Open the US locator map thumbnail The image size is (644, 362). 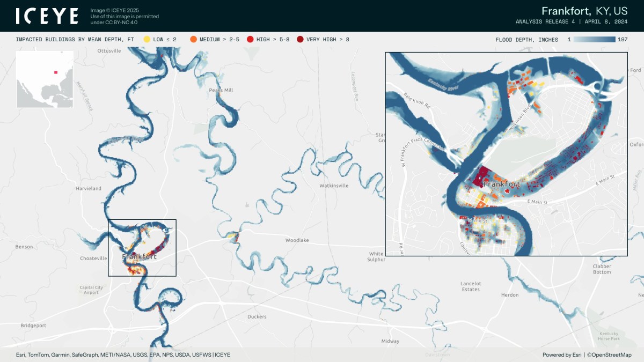pos(45,79)
